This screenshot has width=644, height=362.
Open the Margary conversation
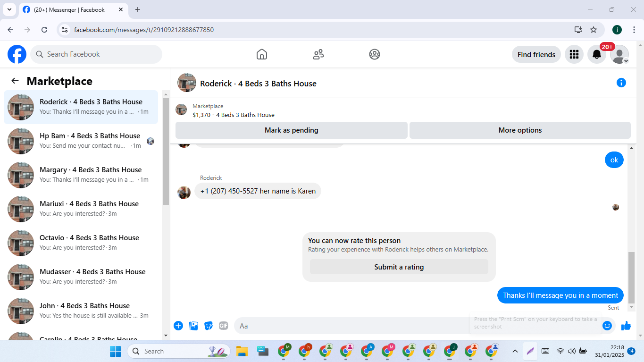81,175
